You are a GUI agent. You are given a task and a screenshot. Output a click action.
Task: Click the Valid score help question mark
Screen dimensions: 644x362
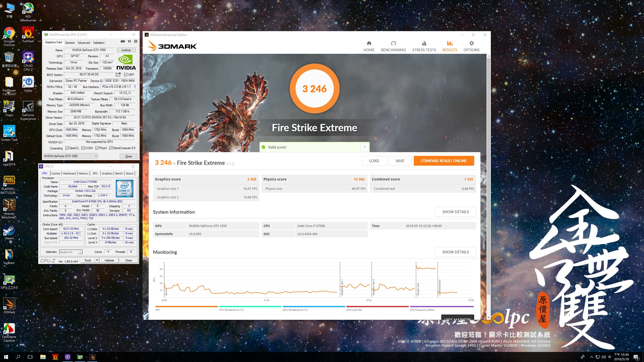(365, 147)
